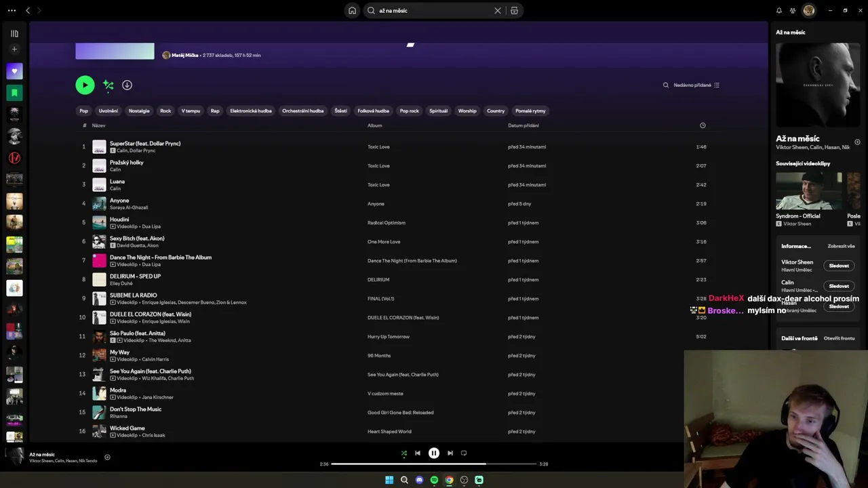Screen dimensions: 868x488
Task: Open the Windows Start menu
Action: 389,480
